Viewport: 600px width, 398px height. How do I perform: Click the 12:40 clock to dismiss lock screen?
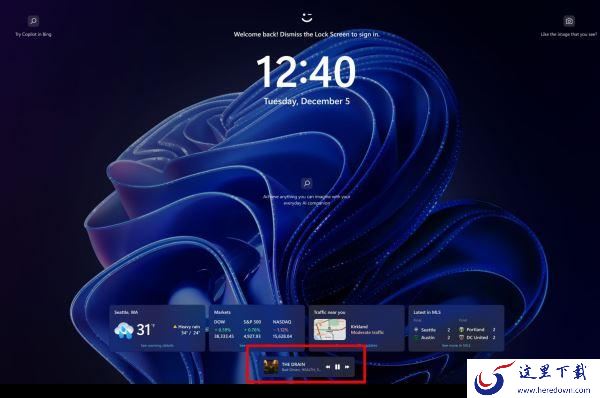click(x=306, y=72)
